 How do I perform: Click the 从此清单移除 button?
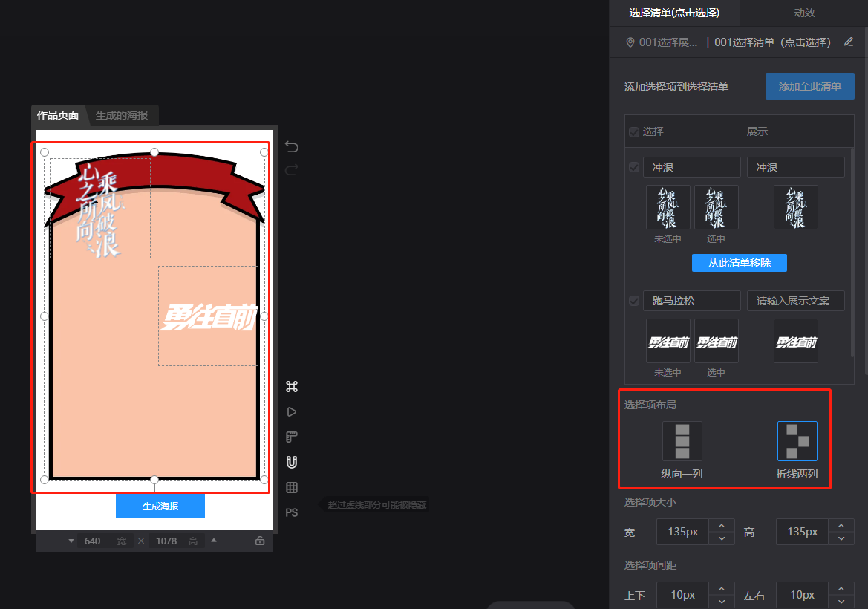[740, 263]
